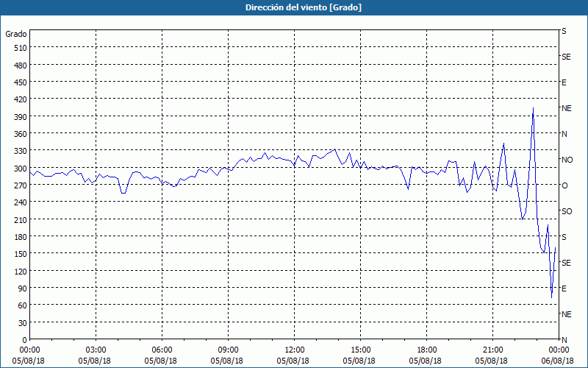Viewport: 588px width, 368px height.
Task: Pick the 420 tick label on the axis
Action: pyautogui.click(x=21, y=99)
